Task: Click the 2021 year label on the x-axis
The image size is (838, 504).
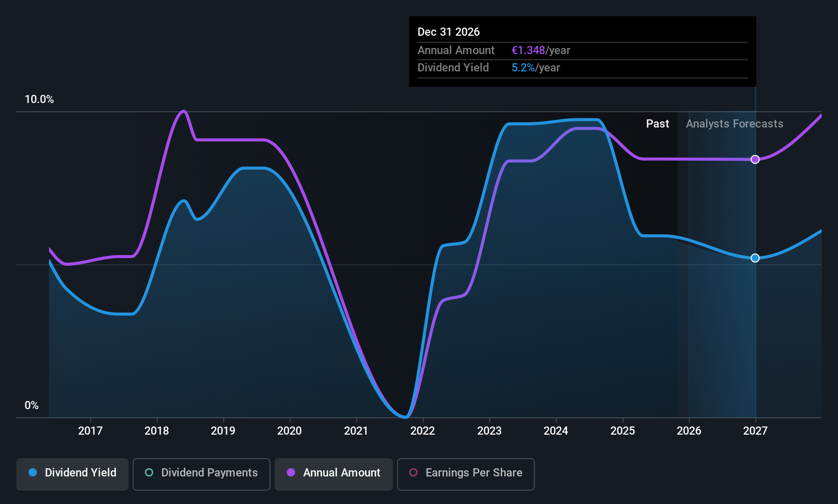Action: tap(356, 431)
